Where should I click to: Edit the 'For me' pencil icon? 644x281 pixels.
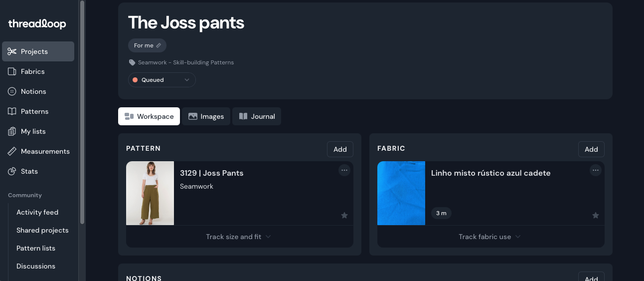pos(159,45)
